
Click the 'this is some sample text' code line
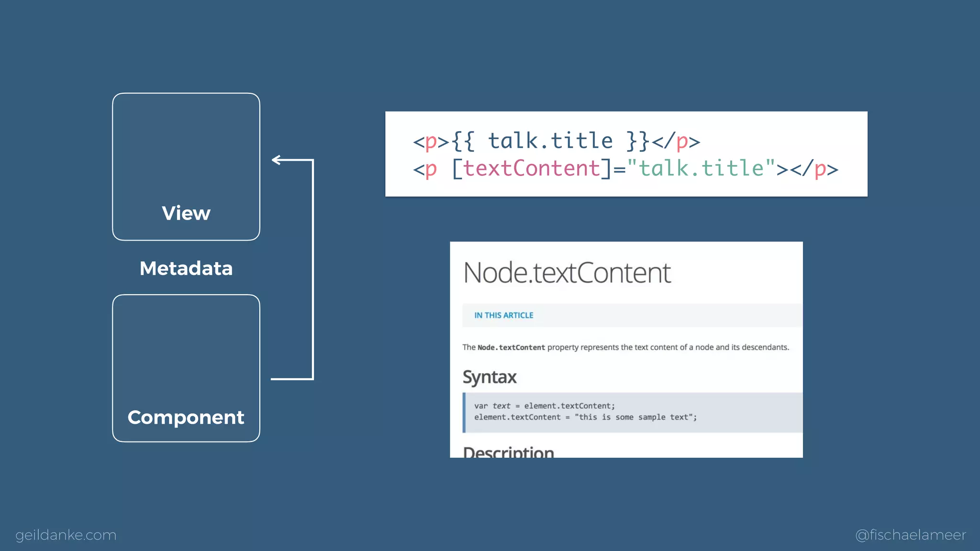[585, 417]
